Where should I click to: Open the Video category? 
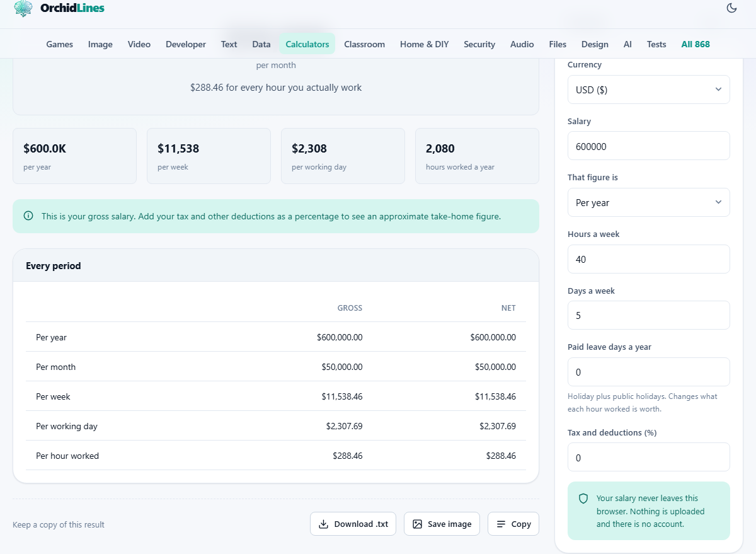coord(139,44)
